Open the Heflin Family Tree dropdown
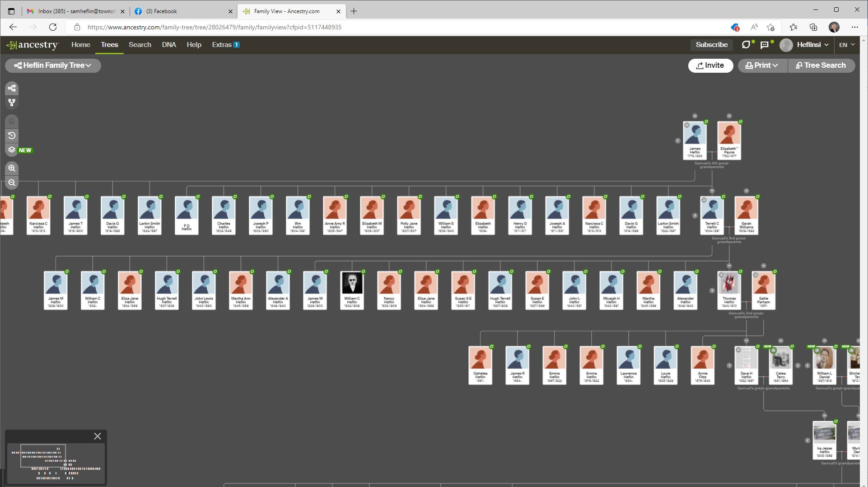 pos(53,66)
